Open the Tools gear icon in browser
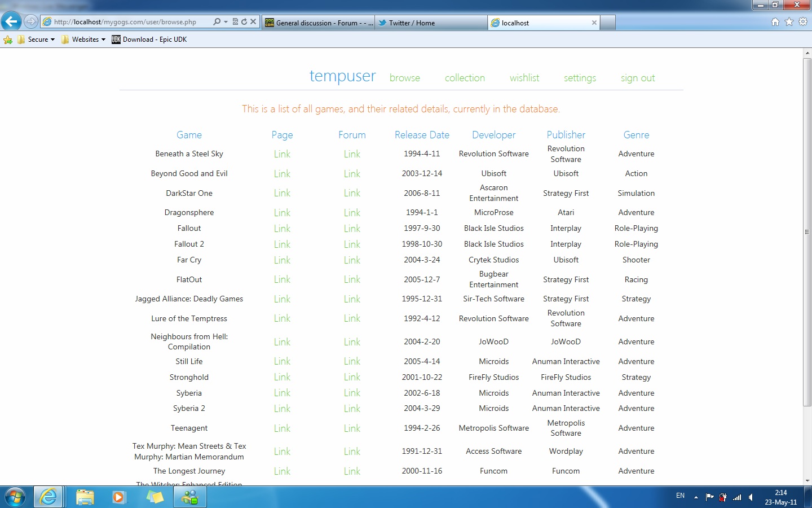812x508 pixels. (x=803, y=22)
